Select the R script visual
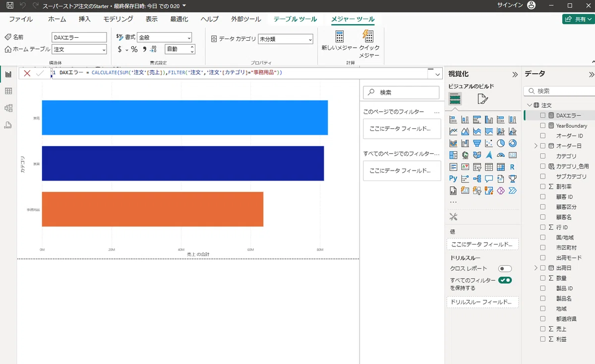This screenshot has height=364, width=595. pyautogui.click(x=513, y=167)
